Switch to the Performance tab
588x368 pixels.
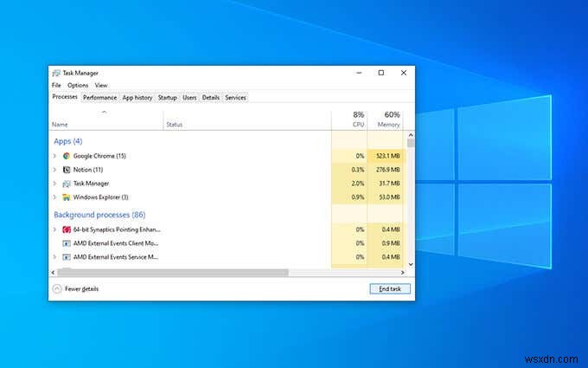pos(99,98)
